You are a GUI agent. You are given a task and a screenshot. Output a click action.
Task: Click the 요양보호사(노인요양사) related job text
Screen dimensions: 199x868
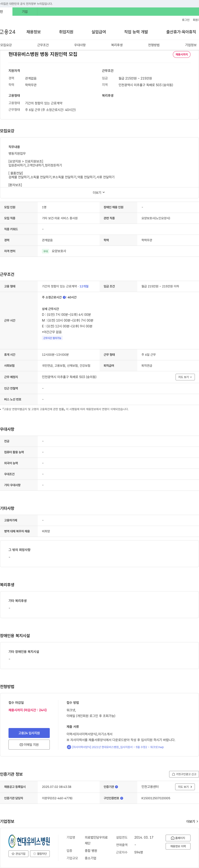(x=155, y=218)
